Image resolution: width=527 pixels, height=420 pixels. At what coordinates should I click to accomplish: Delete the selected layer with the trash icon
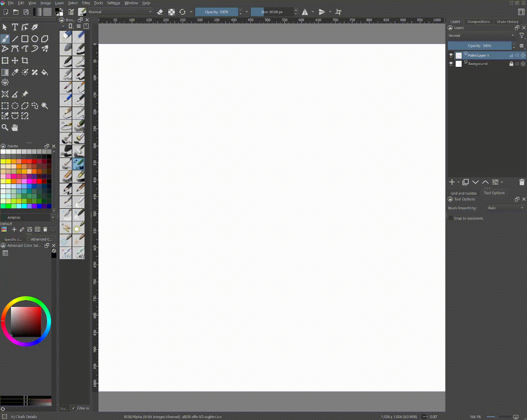(522, 182)
